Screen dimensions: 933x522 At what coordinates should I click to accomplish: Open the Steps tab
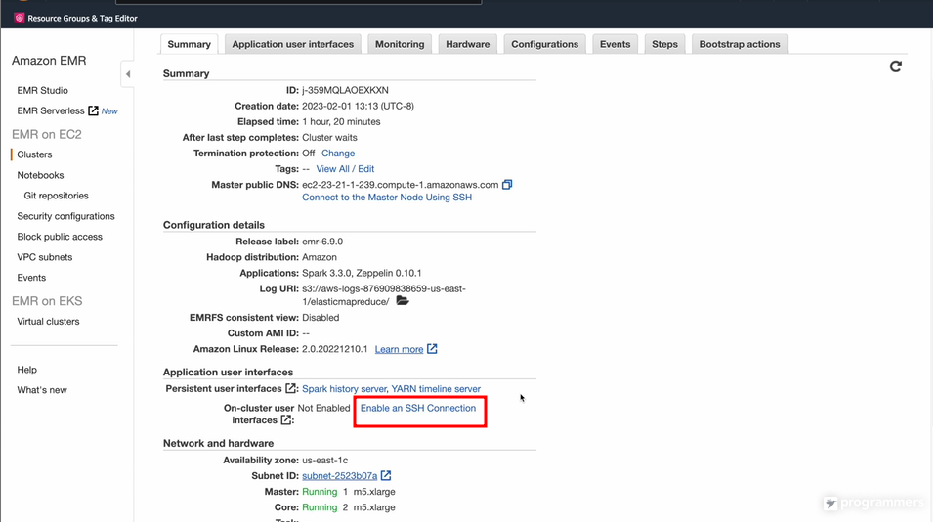tap(665, 44)
